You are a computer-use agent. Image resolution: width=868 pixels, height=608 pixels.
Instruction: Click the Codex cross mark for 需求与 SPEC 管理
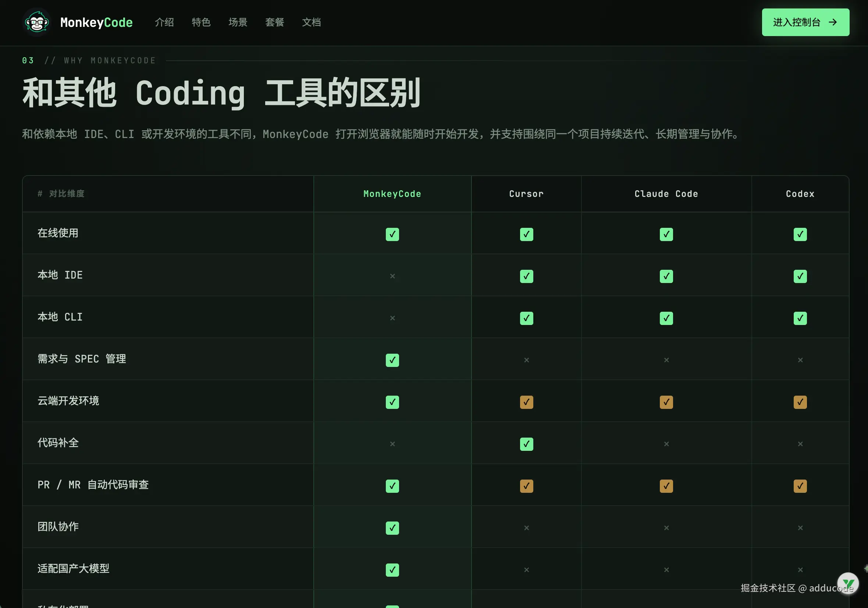click(x=800, y=360)
